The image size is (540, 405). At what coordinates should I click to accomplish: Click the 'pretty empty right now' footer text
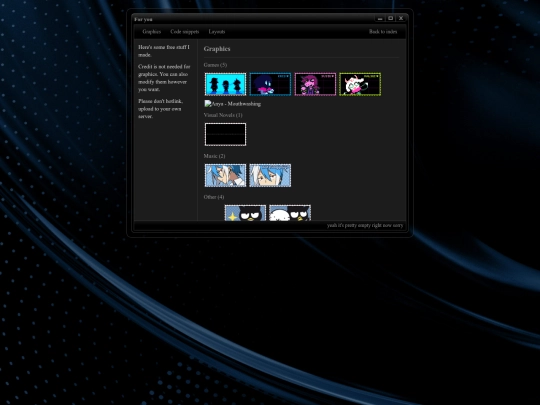point(365,225)
